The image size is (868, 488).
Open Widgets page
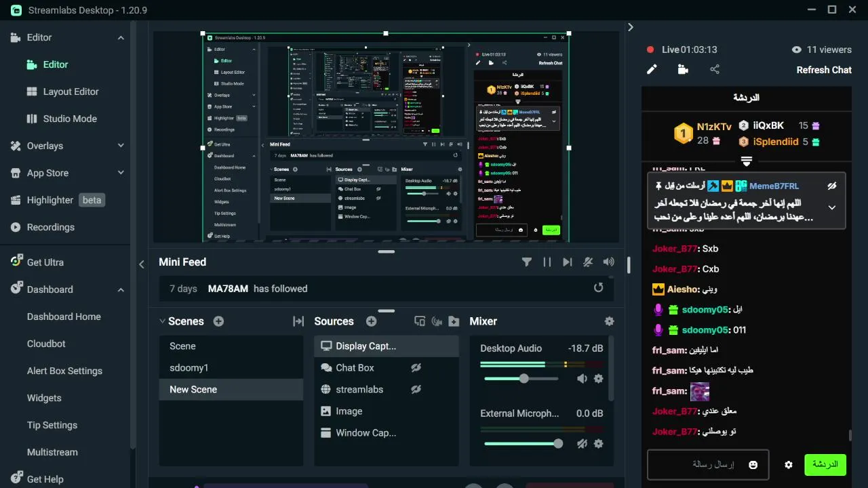click(x=44, y=398)
